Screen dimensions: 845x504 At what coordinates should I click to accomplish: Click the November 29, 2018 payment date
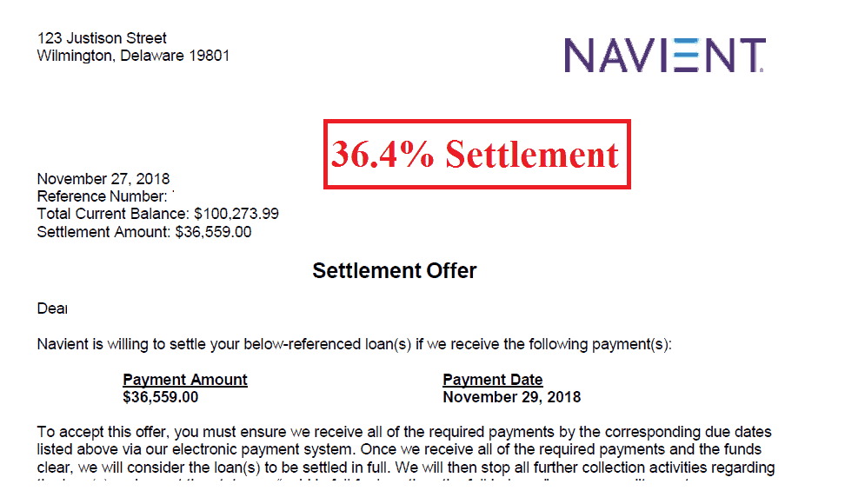tap(512, 397)
